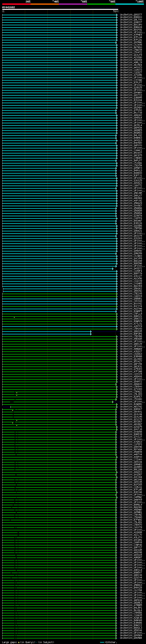Screen dimensions: 146x644
Task: Click hit UniRef100_C1MSY3
Action: point(131,70)
